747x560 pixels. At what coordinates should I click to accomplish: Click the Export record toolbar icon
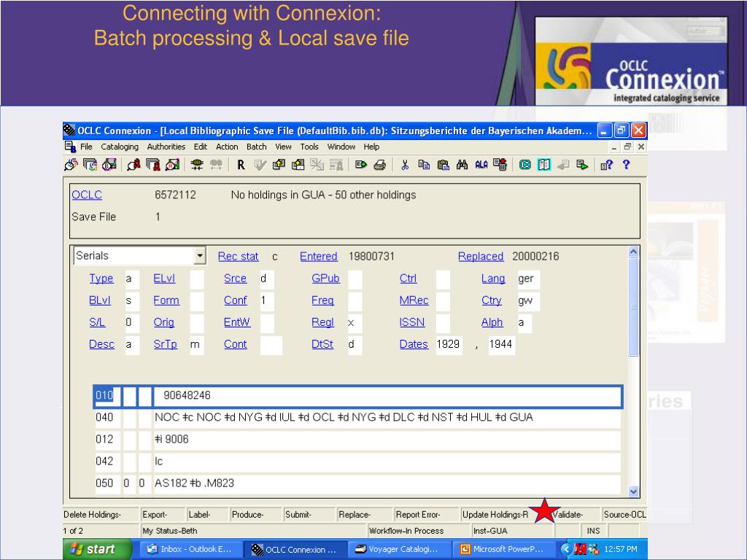(x=360, y=165)
